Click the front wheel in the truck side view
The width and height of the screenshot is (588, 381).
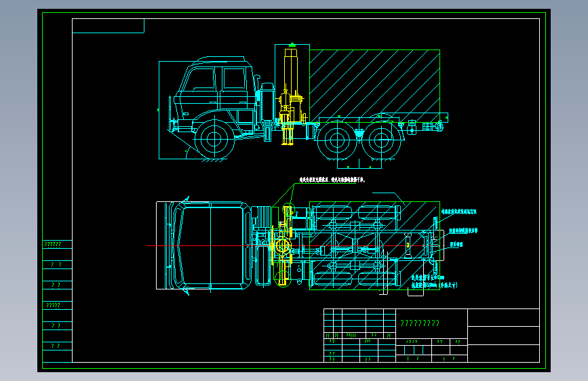[214, 140]
